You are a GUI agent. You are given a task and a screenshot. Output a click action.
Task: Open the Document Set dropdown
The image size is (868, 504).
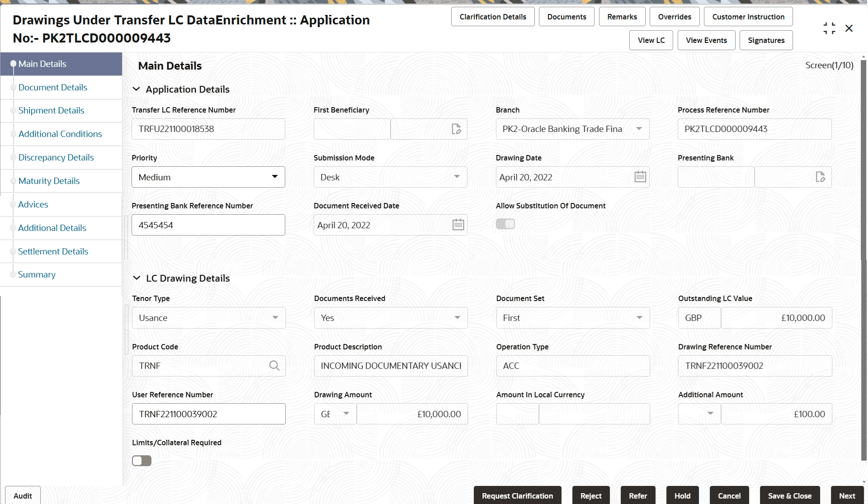click(x=639, y=318)
